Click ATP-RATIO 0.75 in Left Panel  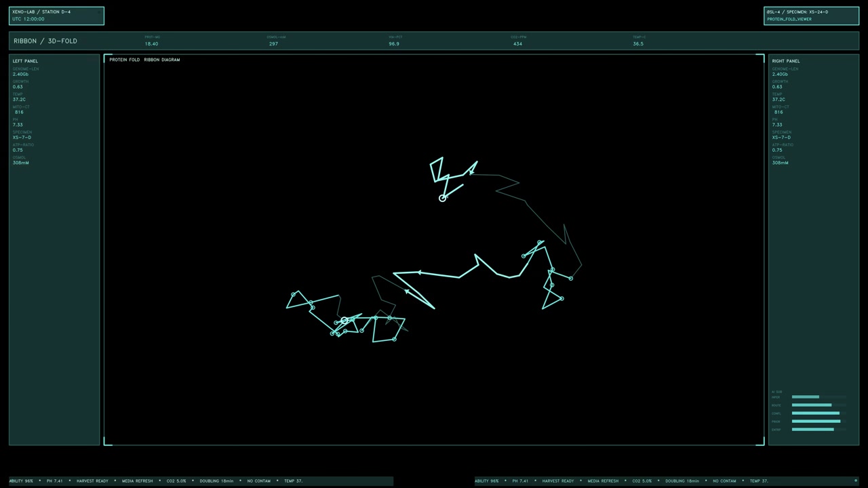(23, 148)
